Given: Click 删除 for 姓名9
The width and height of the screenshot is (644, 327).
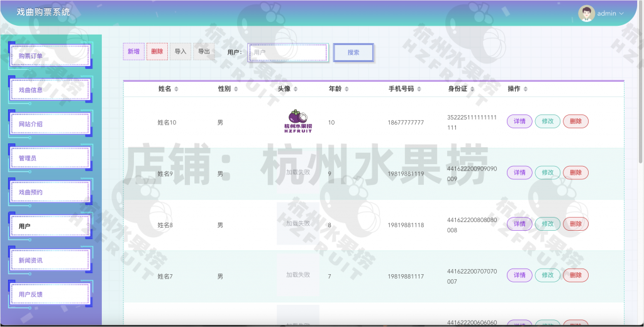Looking at the screenshot, I should [576, 172].
